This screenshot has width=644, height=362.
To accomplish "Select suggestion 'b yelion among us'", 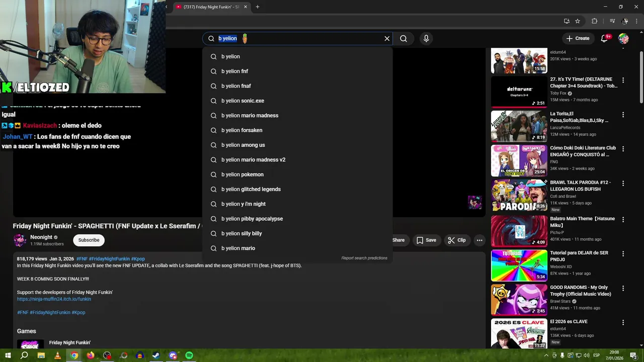I will [x=297, y=145].
